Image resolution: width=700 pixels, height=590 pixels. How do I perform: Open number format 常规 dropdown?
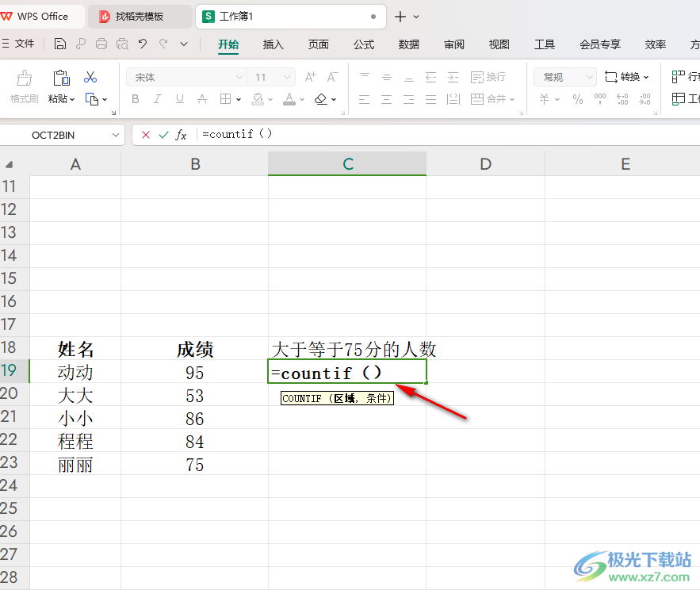589,77
